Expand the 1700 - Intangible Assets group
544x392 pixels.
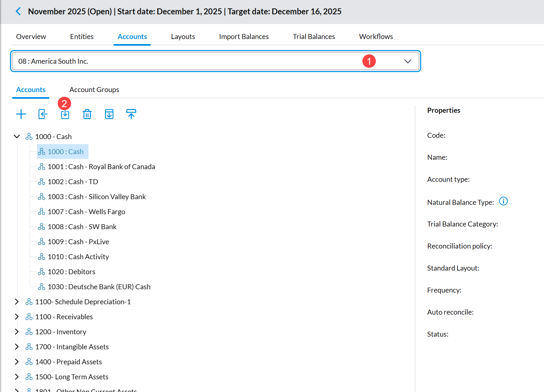17,347
